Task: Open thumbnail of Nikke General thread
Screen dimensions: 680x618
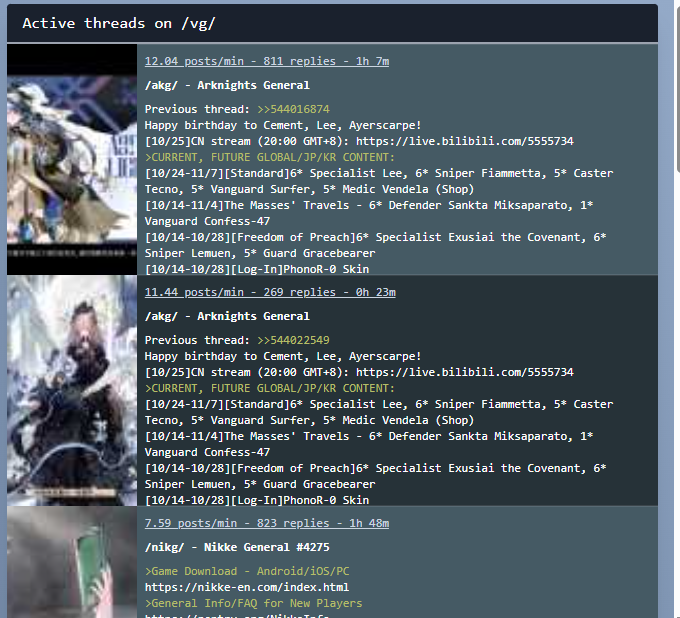Action: pos(72,562)
